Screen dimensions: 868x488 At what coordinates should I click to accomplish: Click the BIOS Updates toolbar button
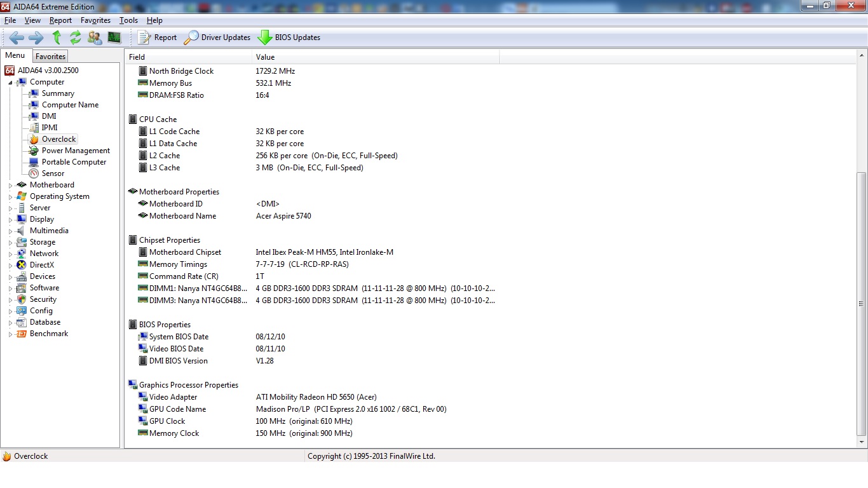(x=289, y=37)
